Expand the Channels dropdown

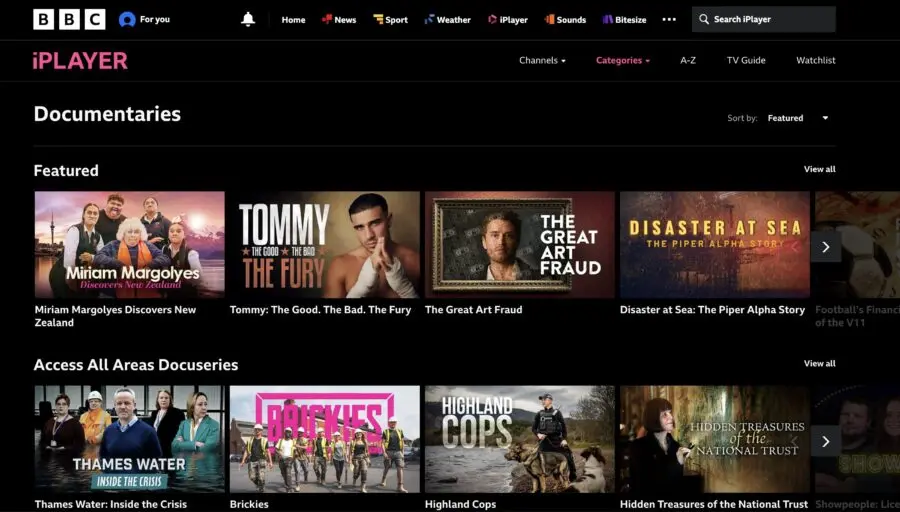(542, 60)
